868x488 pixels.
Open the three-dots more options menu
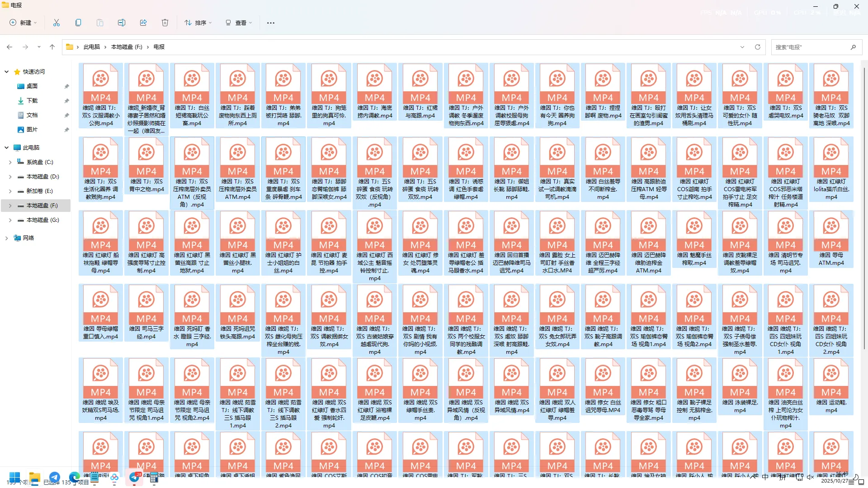tap(271, 23)
